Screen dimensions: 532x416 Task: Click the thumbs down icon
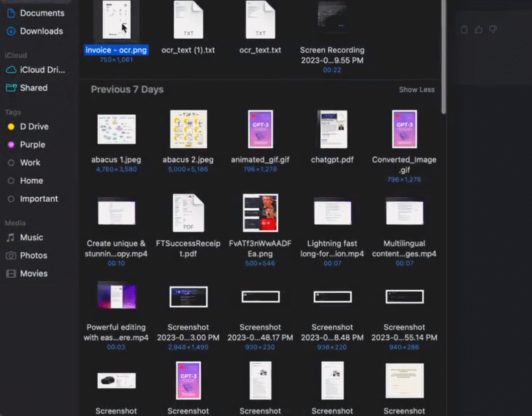click(x=493, y=30)
